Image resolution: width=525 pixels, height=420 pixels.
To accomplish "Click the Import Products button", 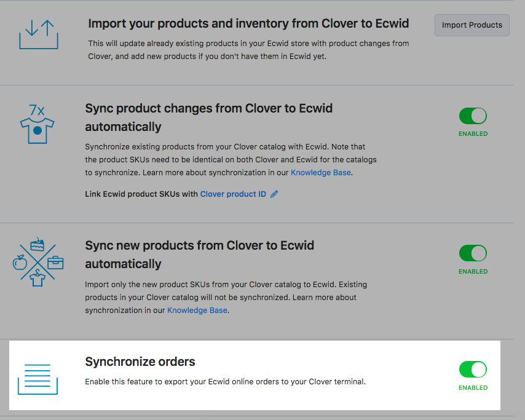I will (472, 25).
